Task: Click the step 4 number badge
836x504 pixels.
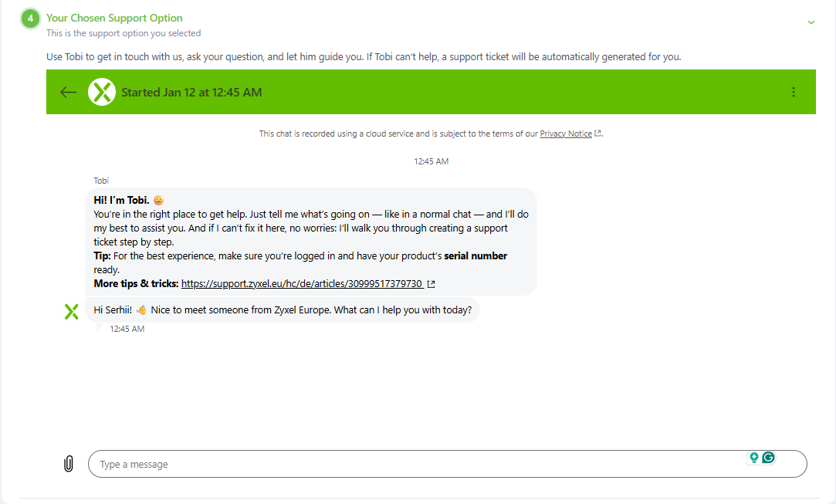Action: [x=30, y=19]
